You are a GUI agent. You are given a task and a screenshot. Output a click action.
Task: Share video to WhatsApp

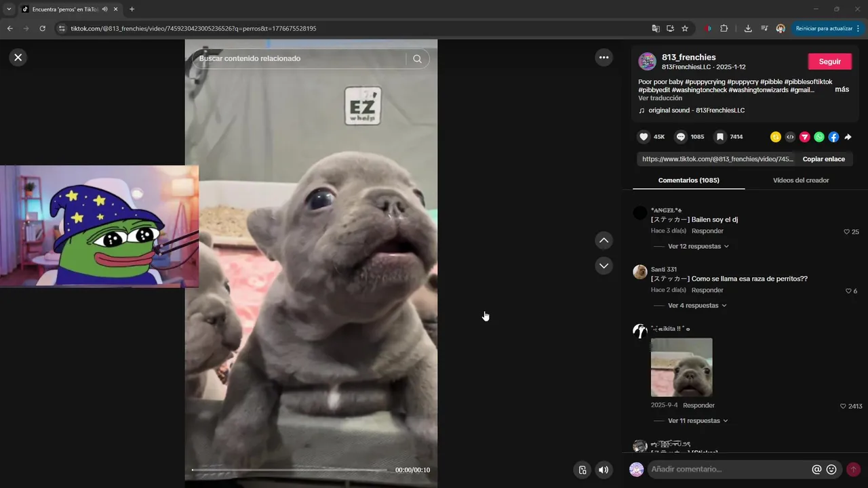pos(819,137)
